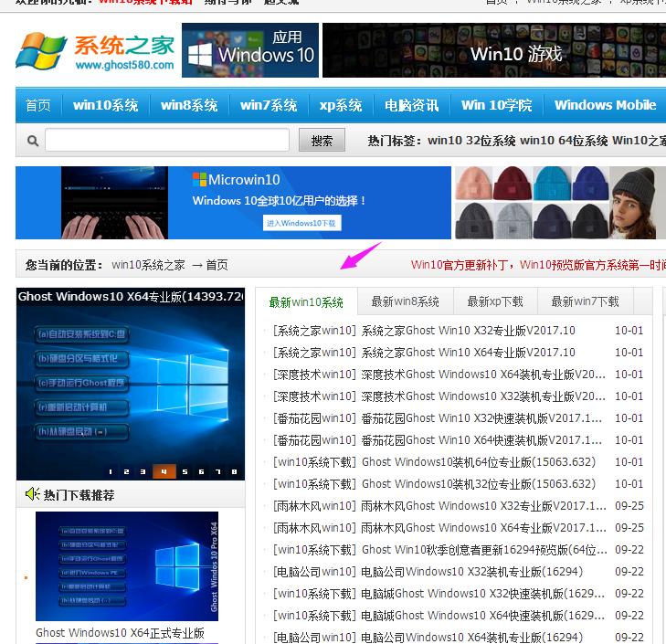Click the win10 32位系统 hot tag

tap(470, 141)
